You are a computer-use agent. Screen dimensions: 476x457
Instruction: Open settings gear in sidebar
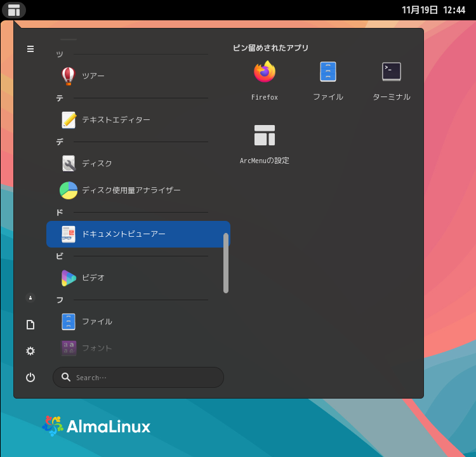click(30, 351)
